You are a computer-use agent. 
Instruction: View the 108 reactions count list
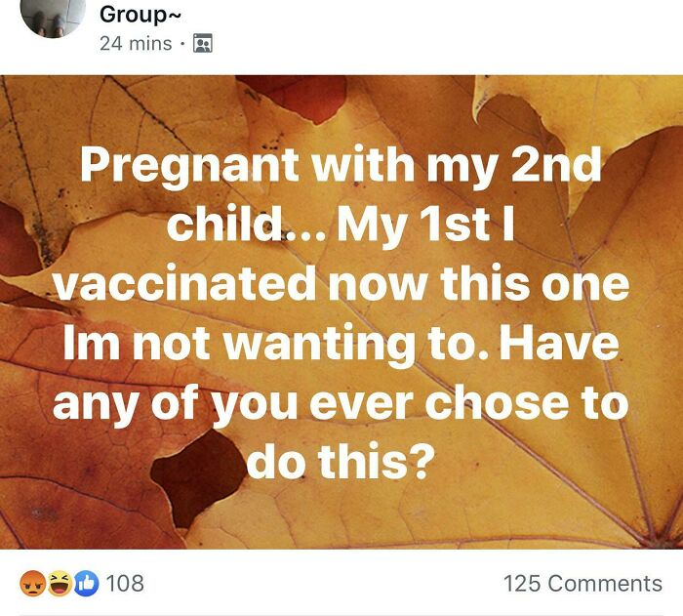click(x=124, y=584)
